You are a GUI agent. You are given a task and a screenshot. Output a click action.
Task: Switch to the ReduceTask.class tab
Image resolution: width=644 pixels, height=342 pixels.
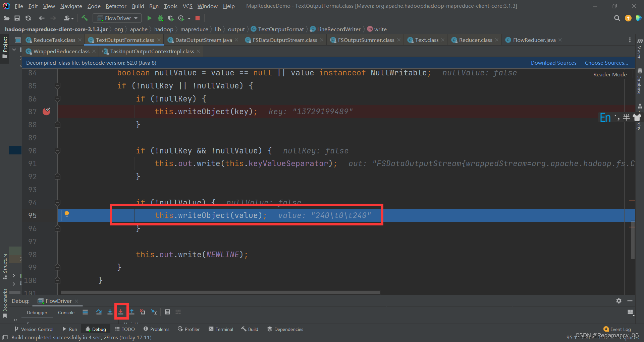(x=54, y=40)
